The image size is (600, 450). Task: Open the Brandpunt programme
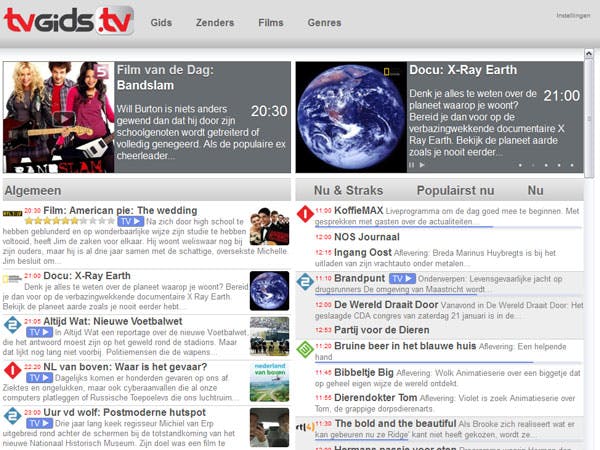tap(359, 278)
